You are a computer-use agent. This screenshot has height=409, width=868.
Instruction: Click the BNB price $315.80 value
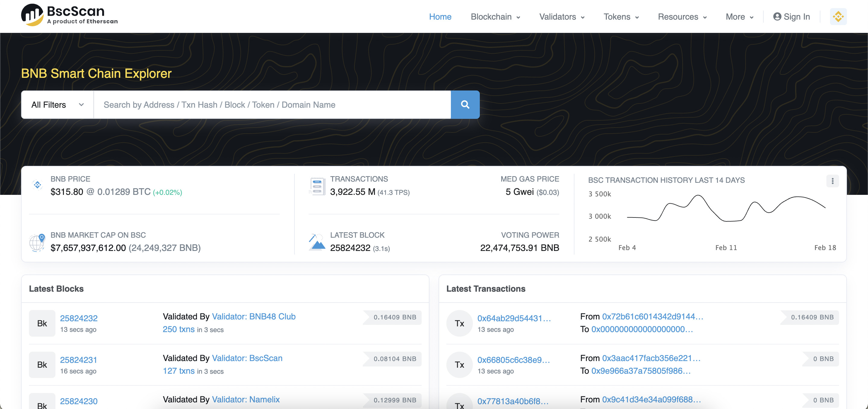[x=67, y=192]
